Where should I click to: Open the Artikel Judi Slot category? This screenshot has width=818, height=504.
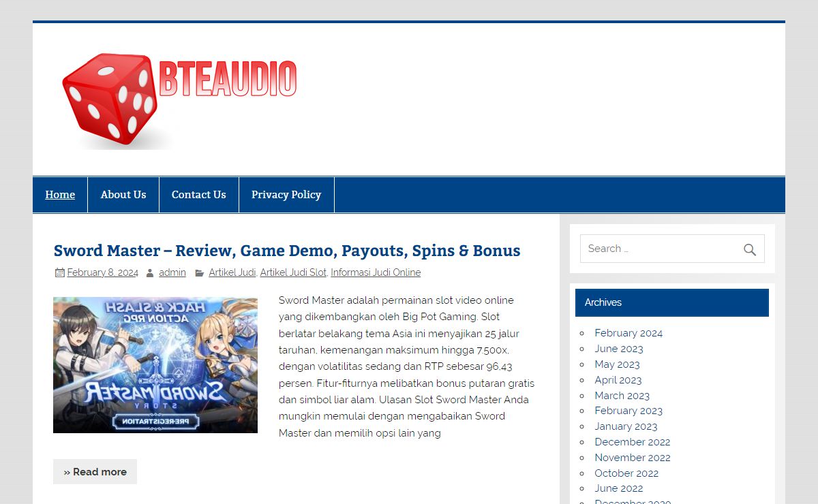(x=293, y=272)
